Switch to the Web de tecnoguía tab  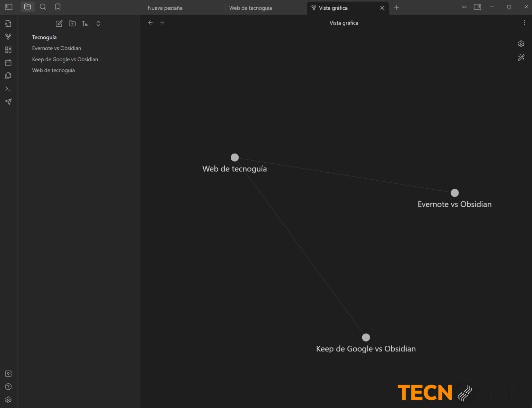251,8
